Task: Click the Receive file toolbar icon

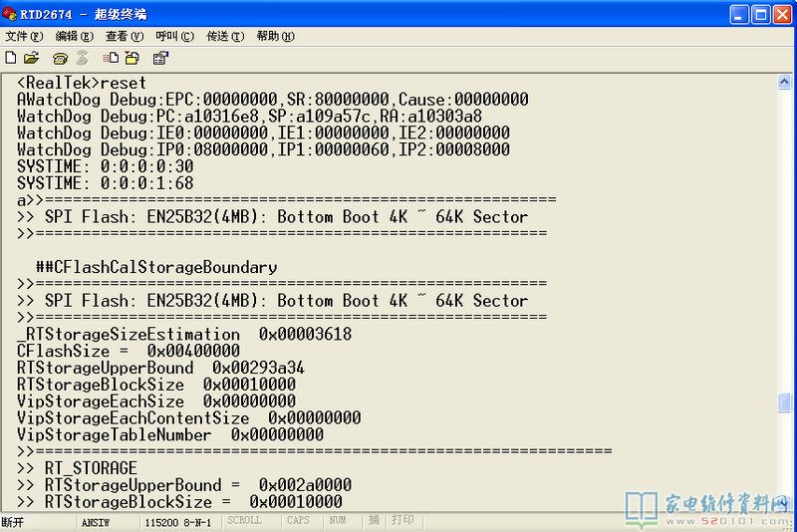Action: pyautogui.click(x=133, y=58)
